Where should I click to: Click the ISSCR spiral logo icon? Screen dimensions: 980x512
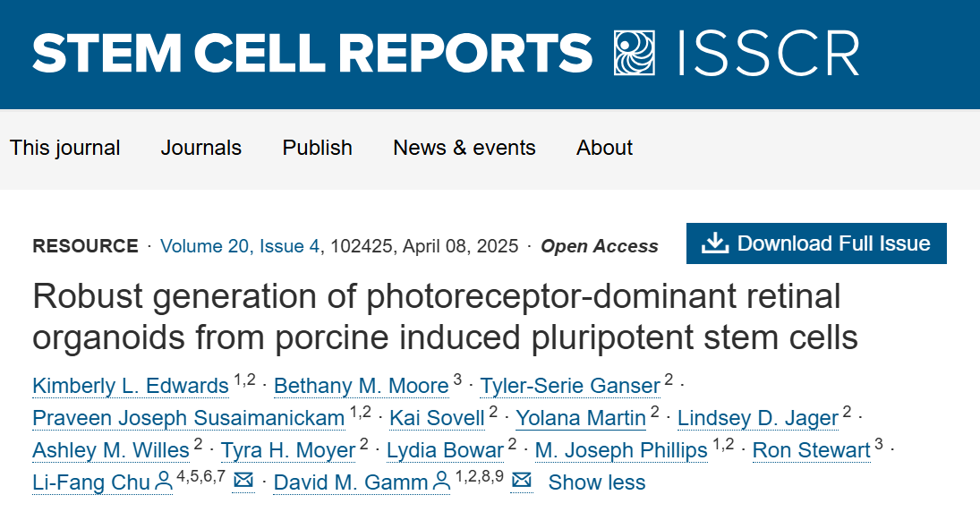click(x=635, y=53)
